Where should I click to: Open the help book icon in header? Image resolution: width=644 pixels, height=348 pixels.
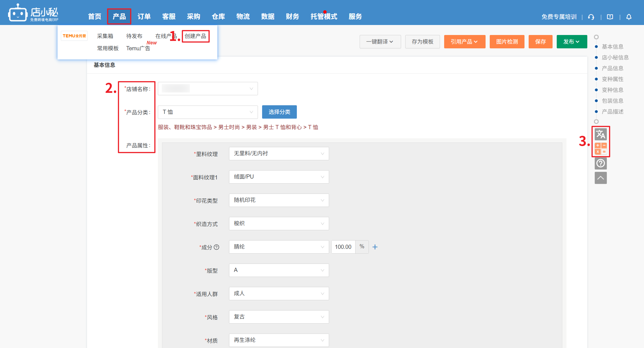[610, 17]
